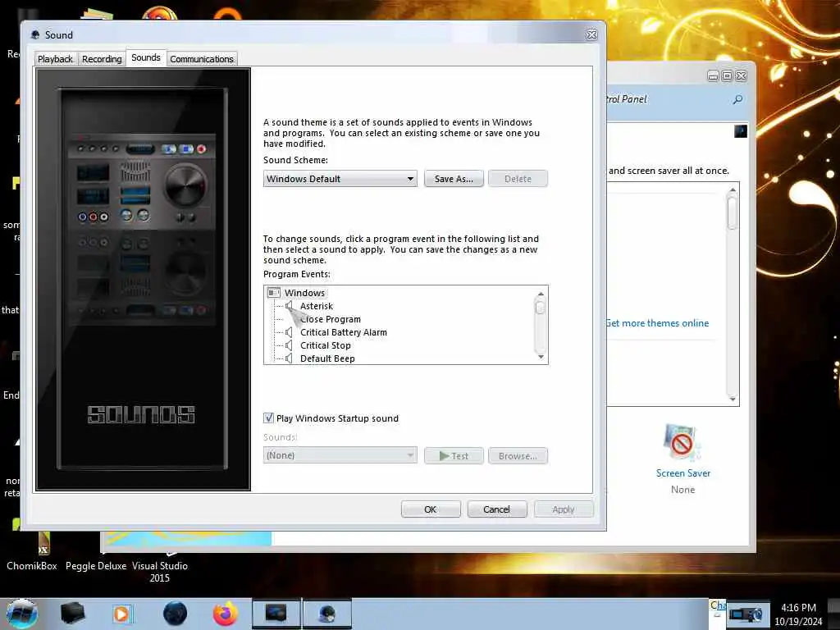This screenshot has height=630, width=840.
Task: Open the Get more themes online link
Action: pos(657,323)
